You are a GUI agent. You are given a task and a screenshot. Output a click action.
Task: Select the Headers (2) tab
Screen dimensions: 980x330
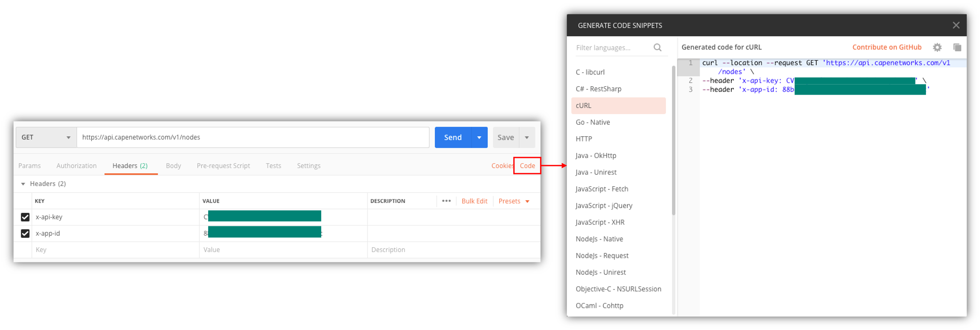pos(130,166)
